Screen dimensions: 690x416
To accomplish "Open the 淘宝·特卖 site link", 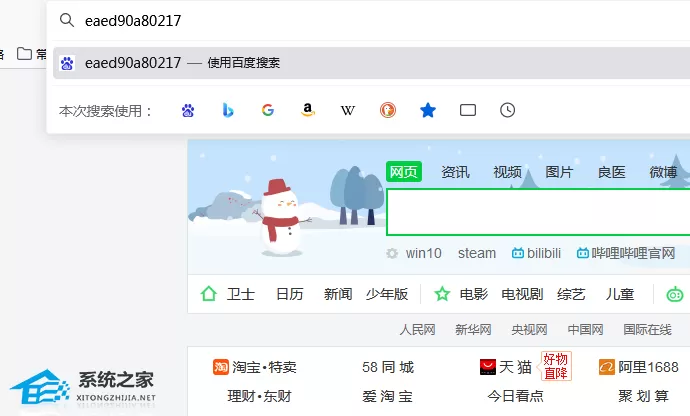I will tap(255, 367).
